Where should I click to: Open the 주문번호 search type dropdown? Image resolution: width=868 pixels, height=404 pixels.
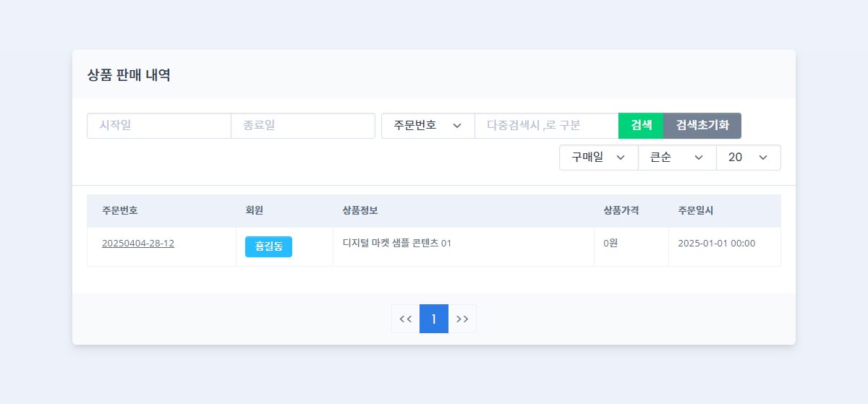point(428,126)
